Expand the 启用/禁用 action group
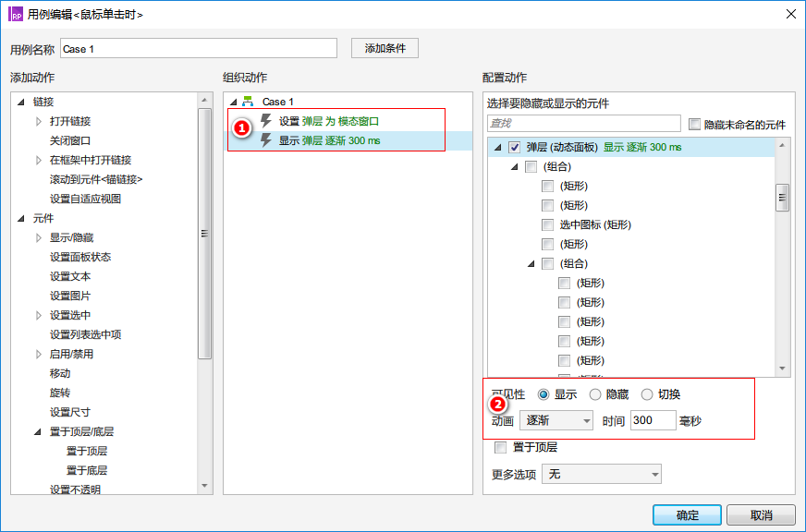Image resolution: width=806 pixels, height=532 pixels. 39,355
